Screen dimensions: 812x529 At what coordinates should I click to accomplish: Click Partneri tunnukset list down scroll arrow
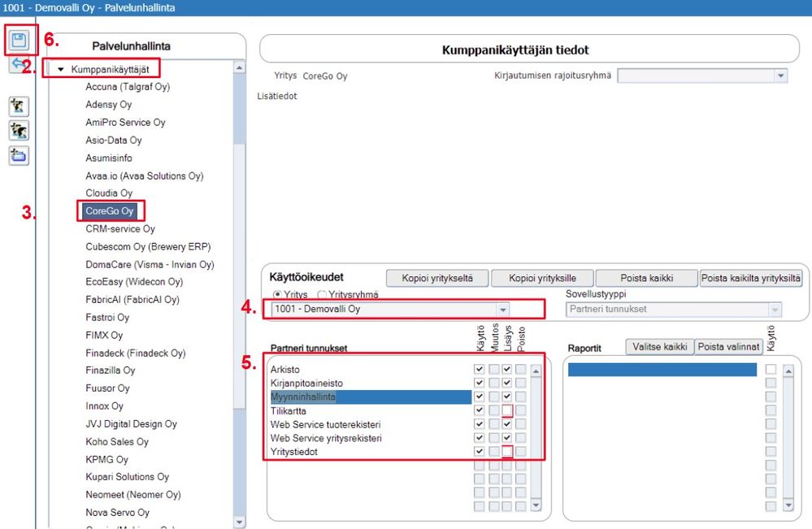point(536,505)
